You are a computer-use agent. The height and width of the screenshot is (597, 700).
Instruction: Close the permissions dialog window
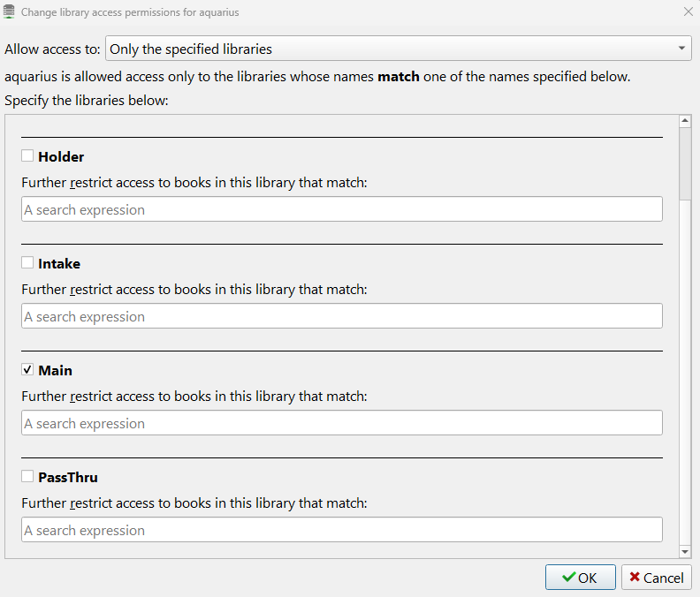[689, 12]
